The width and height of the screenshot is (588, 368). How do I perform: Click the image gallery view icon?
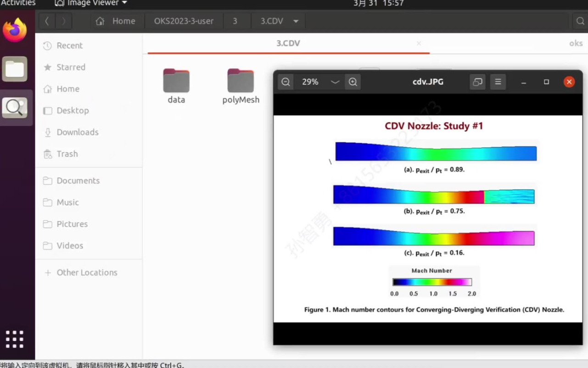click(477, 82)
